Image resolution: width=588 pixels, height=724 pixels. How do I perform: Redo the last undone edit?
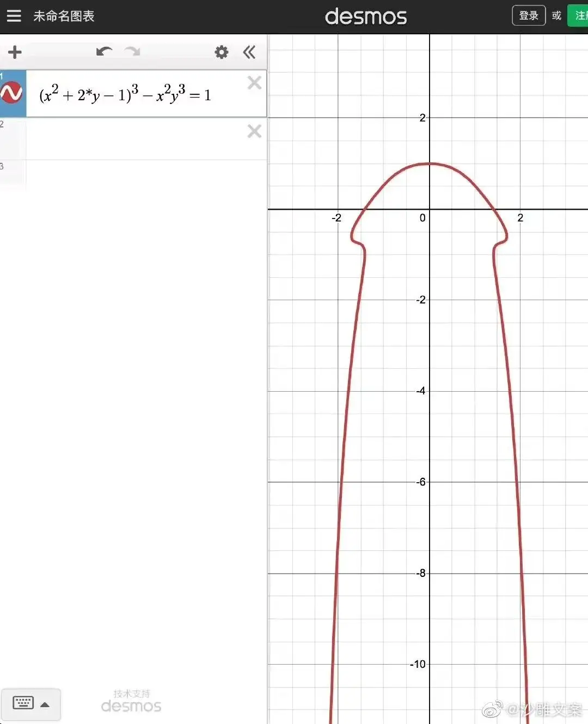[132, 52]
